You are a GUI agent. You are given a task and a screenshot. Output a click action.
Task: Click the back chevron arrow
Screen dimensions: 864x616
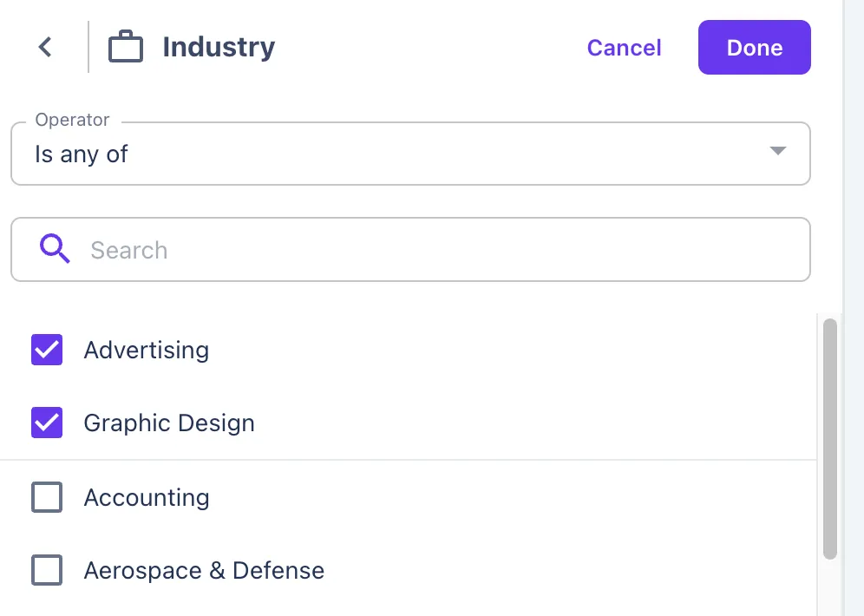pyautogui.click(x=45, y=47)
